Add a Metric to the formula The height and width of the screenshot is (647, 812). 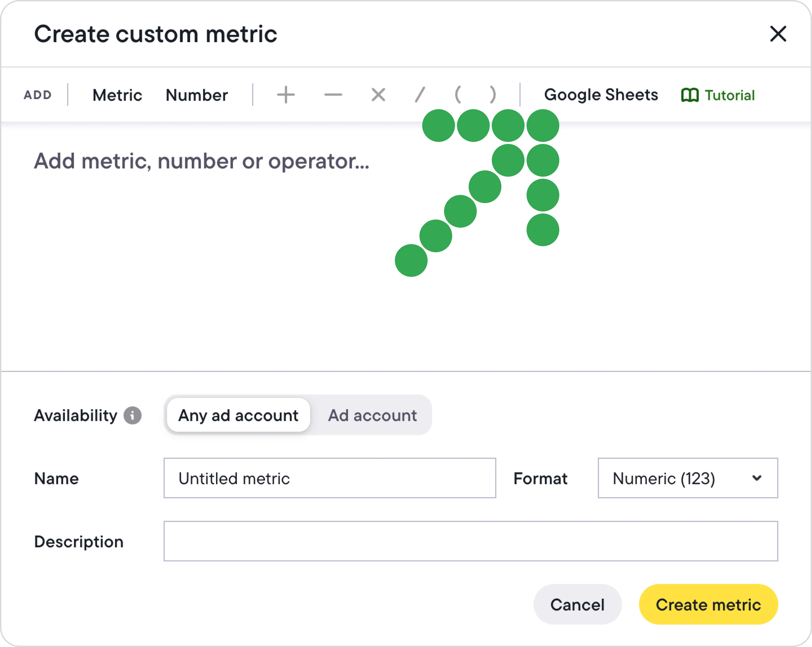[x=117, y=95]
